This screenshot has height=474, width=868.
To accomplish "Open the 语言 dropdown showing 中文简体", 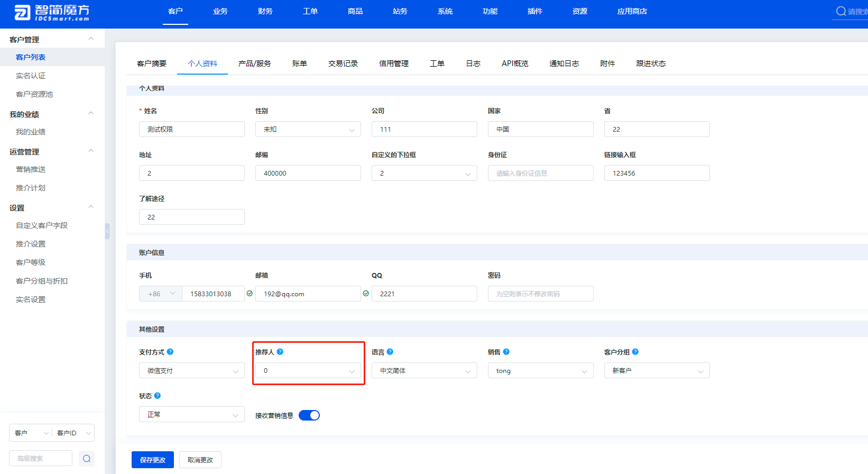I will coord(424,370).
